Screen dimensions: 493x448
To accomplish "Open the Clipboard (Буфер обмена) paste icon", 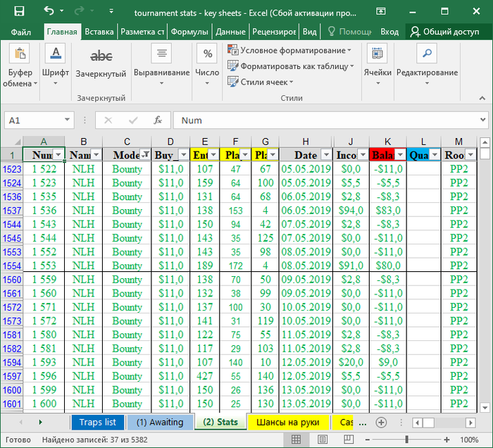I will click(20, 54).
